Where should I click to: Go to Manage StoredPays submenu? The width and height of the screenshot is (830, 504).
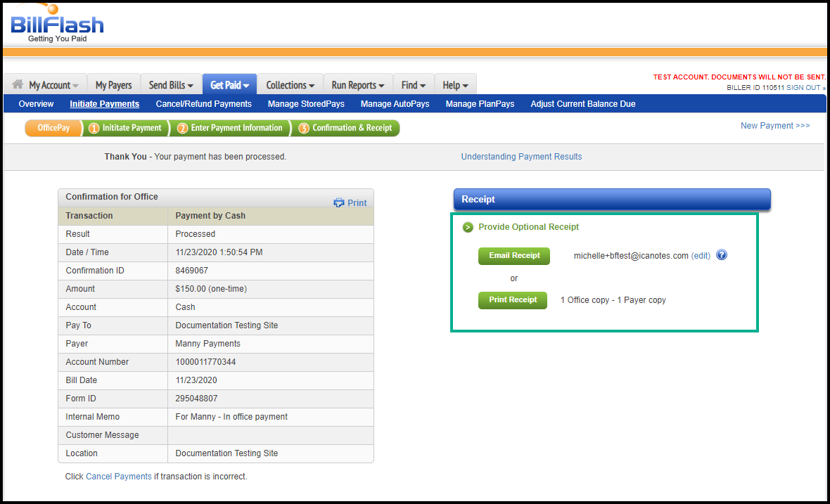click(306, 104)
